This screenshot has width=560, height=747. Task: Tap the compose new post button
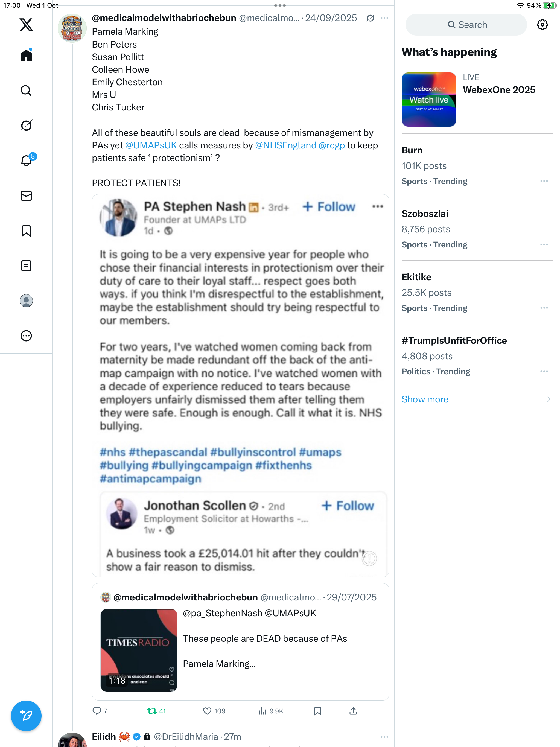click(26, 716)
